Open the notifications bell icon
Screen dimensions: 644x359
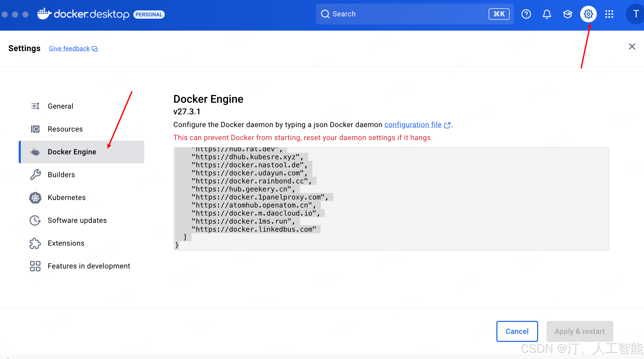547,14
